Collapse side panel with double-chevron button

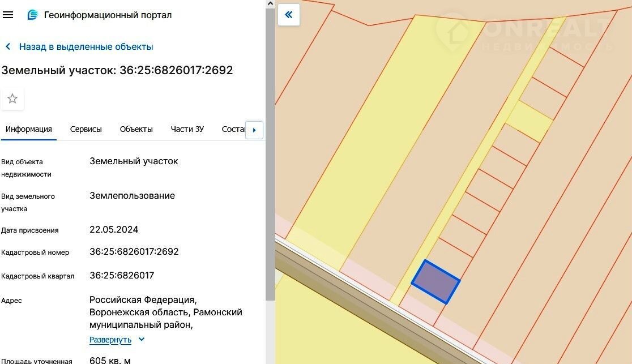coord(289,15)
